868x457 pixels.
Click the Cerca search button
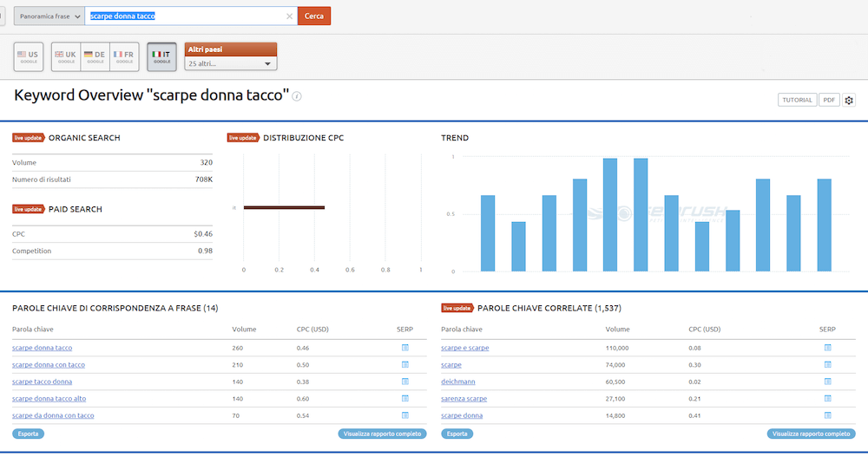click(314, 16)
